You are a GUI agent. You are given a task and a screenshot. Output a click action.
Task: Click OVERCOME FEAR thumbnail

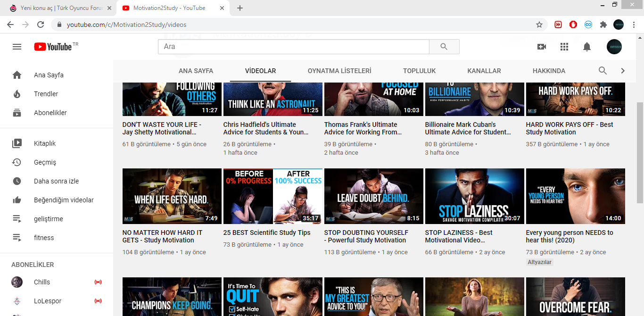(576, 297)
